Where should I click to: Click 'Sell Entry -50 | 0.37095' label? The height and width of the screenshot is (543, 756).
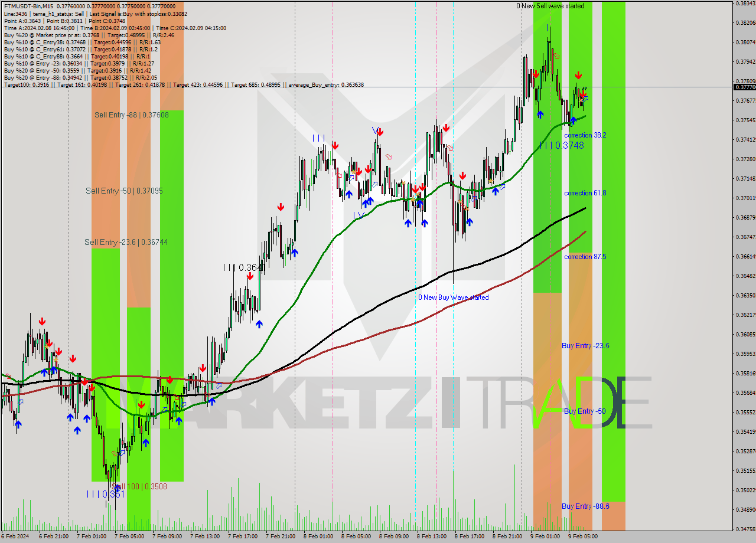coord(124,191)
